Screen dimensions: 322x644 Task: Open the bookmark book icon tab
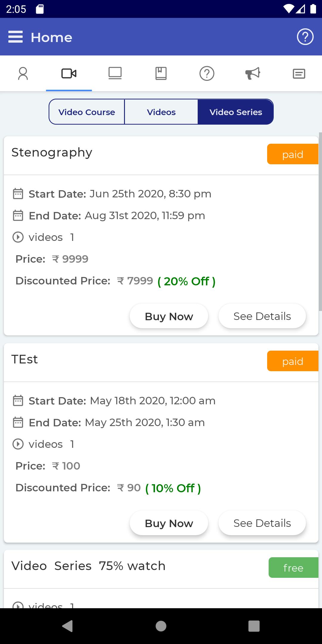(x=161, y=73)
